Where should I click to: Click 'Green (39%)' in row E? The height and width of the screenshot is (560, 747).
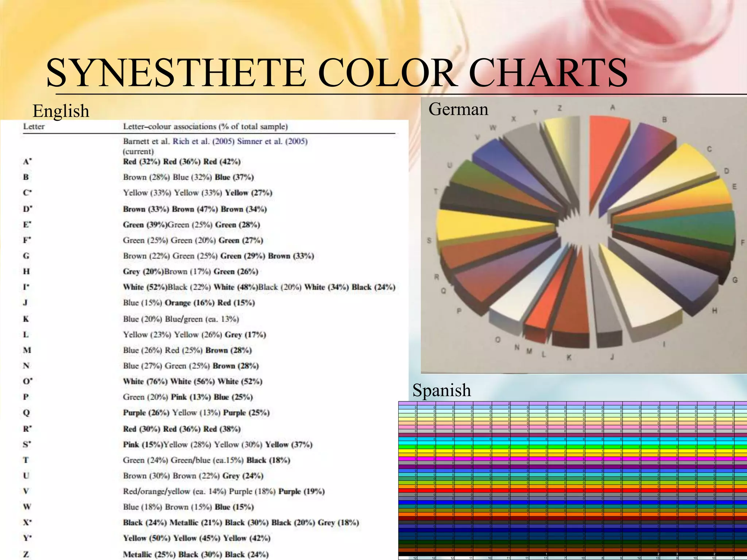(x=145, y=225)
